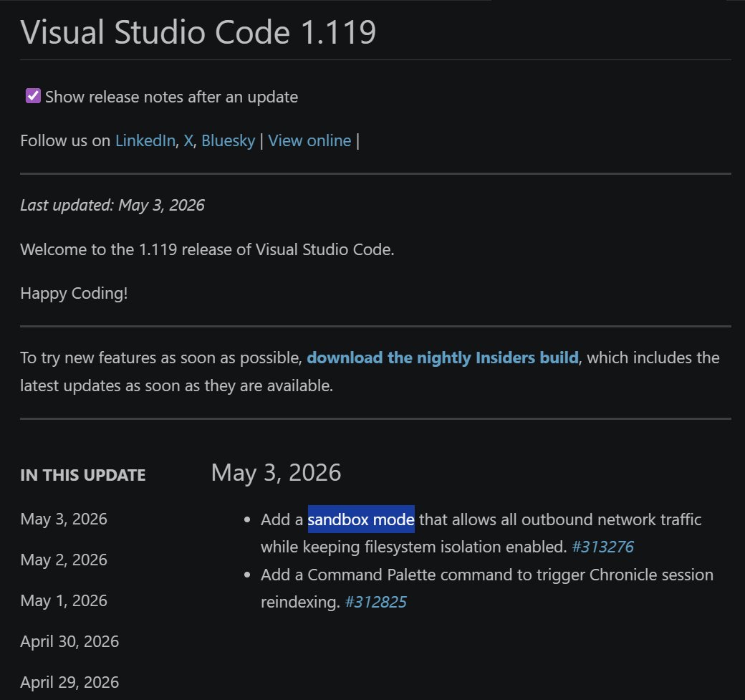Open the LinkedIn link
Viewport: 745px width, 700px height.
pyautogui.click(x=145, y=140)
